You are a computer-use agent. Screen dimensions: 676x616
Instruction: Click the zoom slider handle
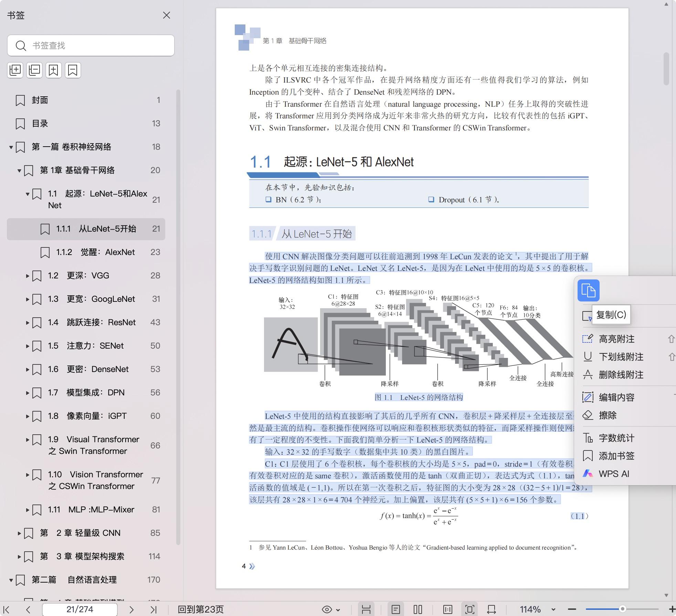(622, 609)
